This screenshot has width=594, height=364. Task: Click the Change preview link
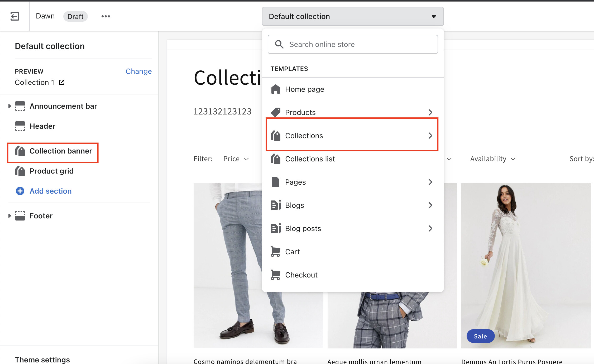138,71
